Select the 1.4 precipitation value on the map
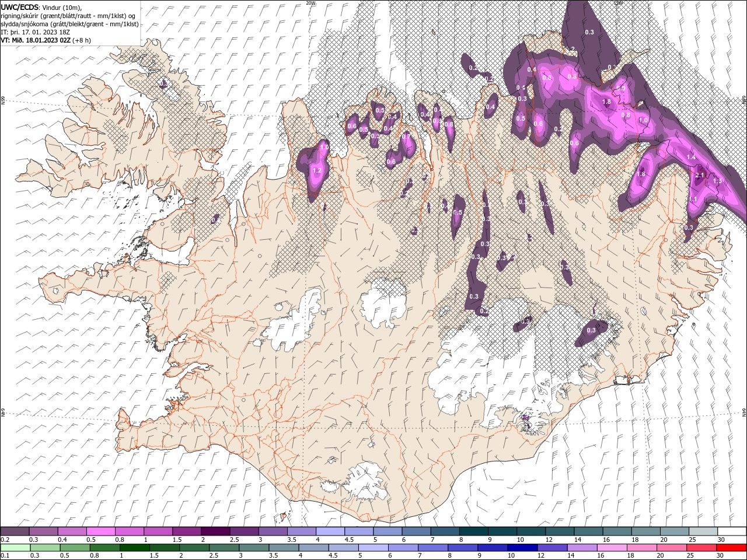The width and height of the screenshot is (747, 560). click(x=692, y=157)
